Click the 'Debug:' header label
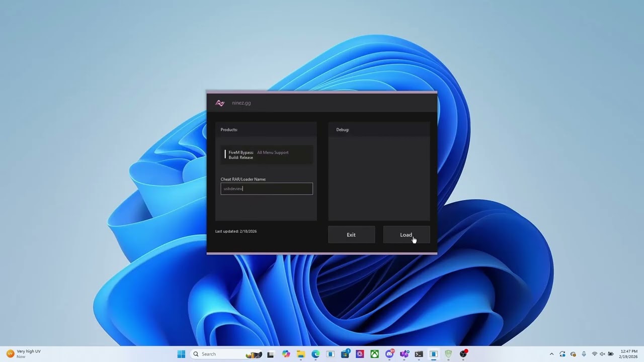The image size is (644, 362). pyautogui.click(x=343, y=130)
